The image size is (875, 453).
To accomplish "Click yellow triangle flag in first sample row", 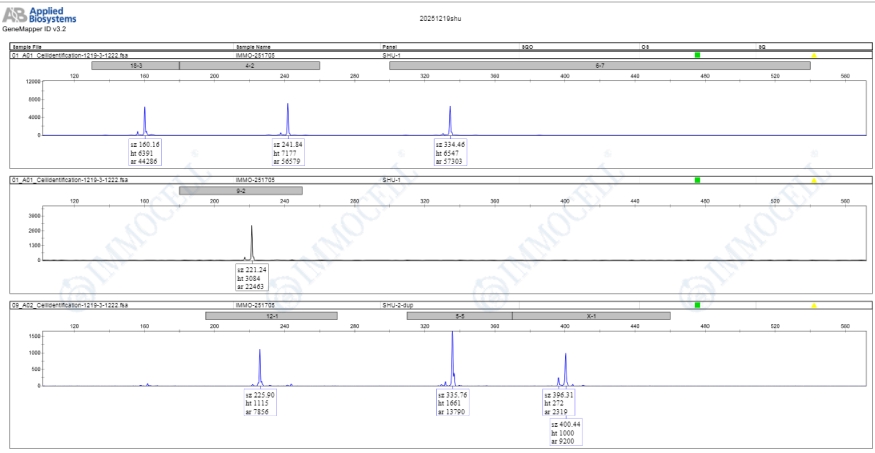I will pos(815,56).
